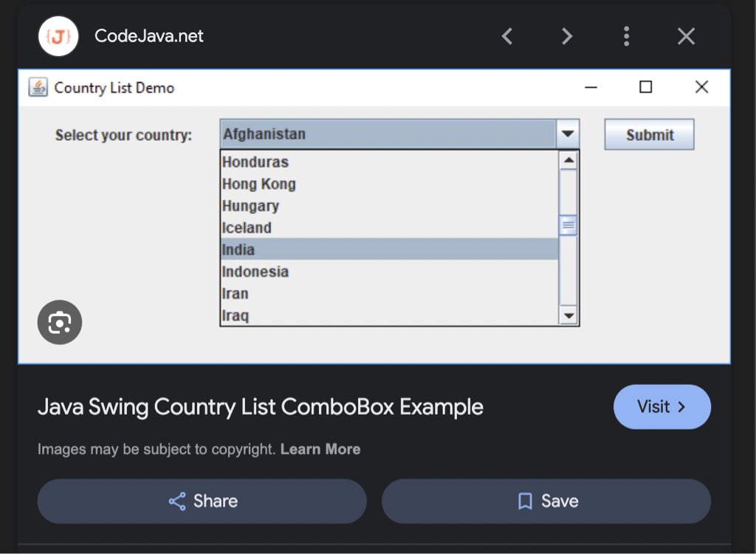The width and height of the screenshot is (756, 554).
Task: Click the CodeJava.net site logo
Action: 58,36
